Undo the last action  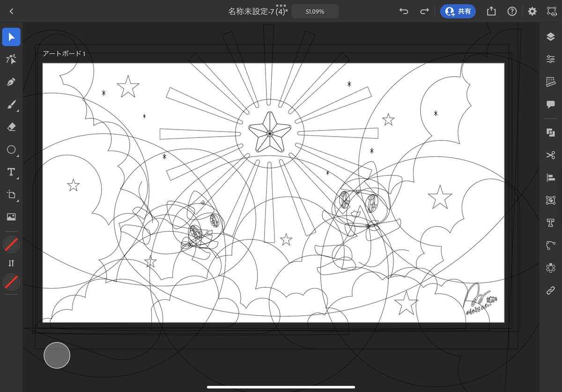(404, 11)
